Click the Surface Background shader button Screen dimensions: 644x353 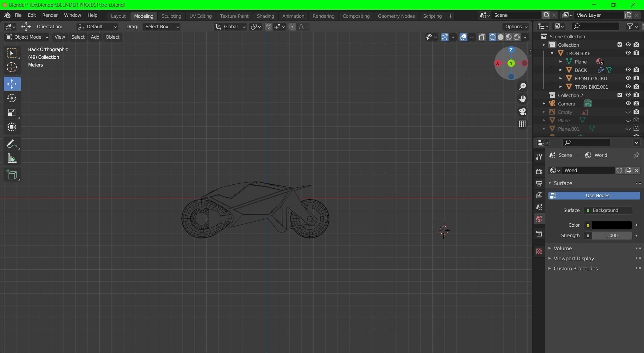[608, 210]
